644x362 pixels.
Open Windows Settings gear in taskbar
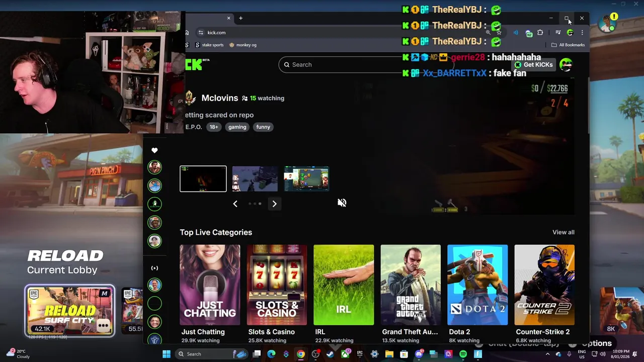tap(374, 354)
